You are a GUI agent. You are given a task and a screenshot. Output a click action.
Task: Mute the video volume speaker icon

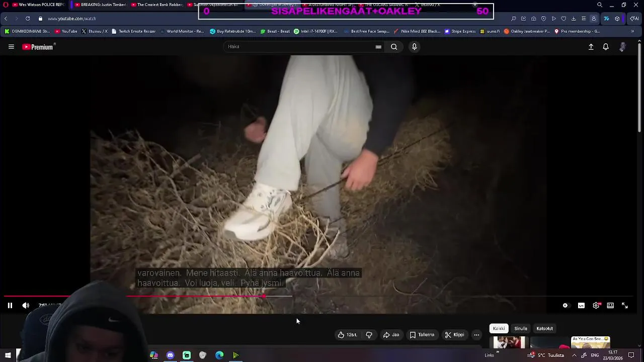26,305
